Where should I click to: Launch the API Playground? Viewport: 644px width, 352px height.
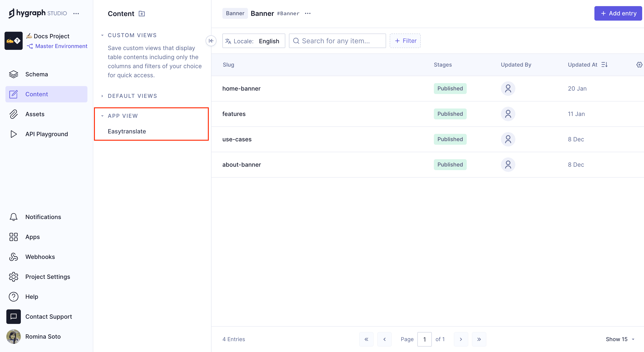tap(46, 134)
